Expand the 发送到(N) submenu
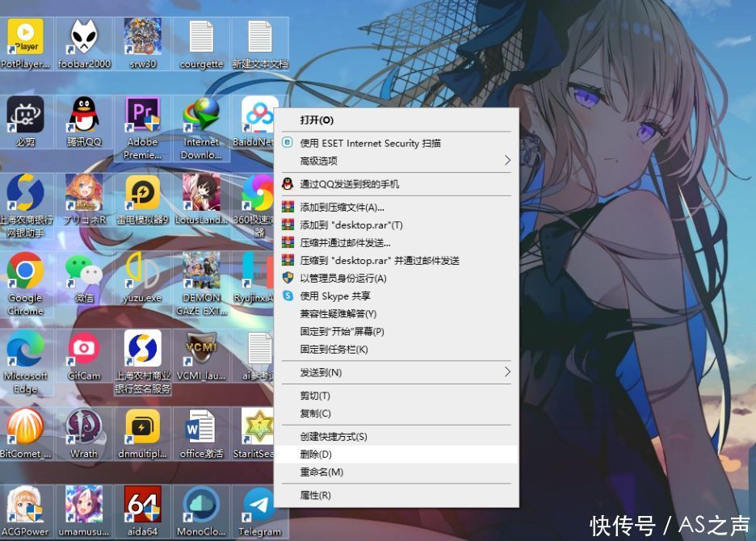This screenshot has width=756, height=541. click(x=397, y=372)
